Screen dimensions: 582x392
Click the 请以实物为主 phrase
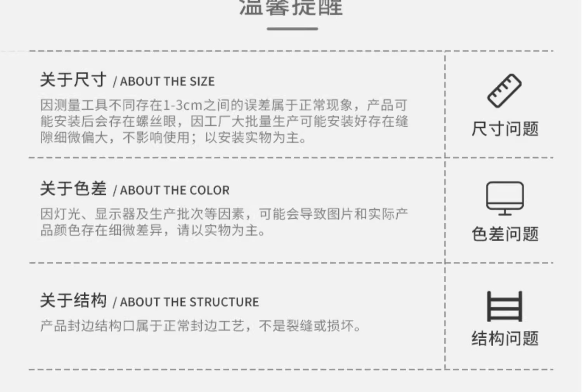[220, 230]
